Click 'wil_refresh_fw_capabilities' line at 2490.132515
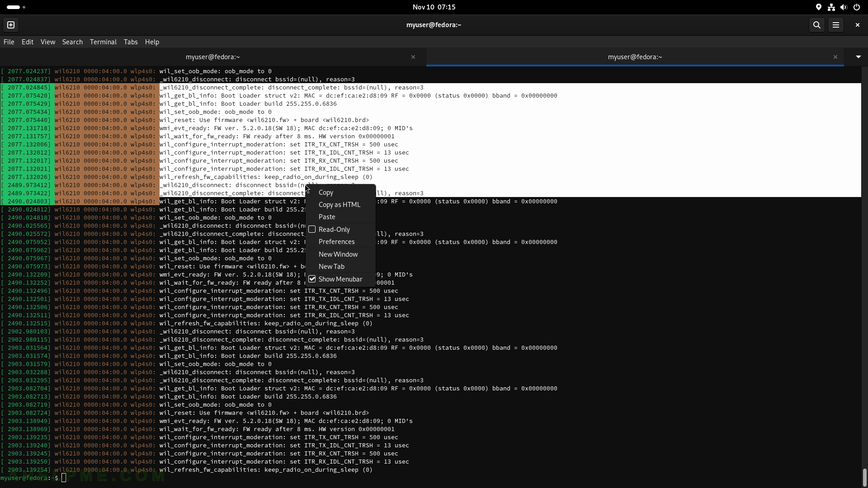The image size is (868, 488). [186, 324]
